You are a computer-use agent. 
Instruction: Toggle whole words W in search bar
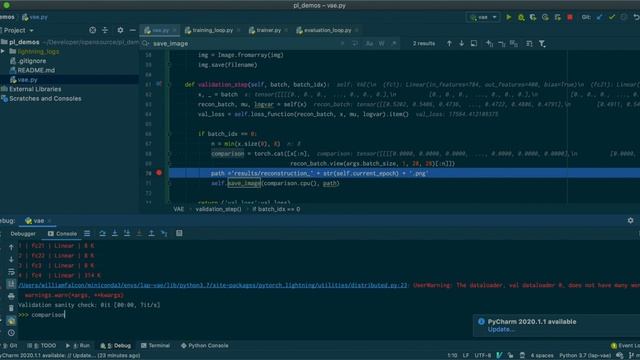(x=382, y=43)
